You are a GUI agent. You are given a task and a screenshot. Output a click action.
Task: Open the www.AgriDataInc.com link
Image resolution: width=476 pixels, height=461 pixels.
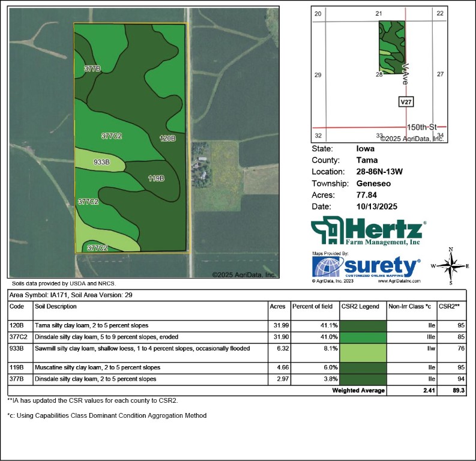point(399,281)
